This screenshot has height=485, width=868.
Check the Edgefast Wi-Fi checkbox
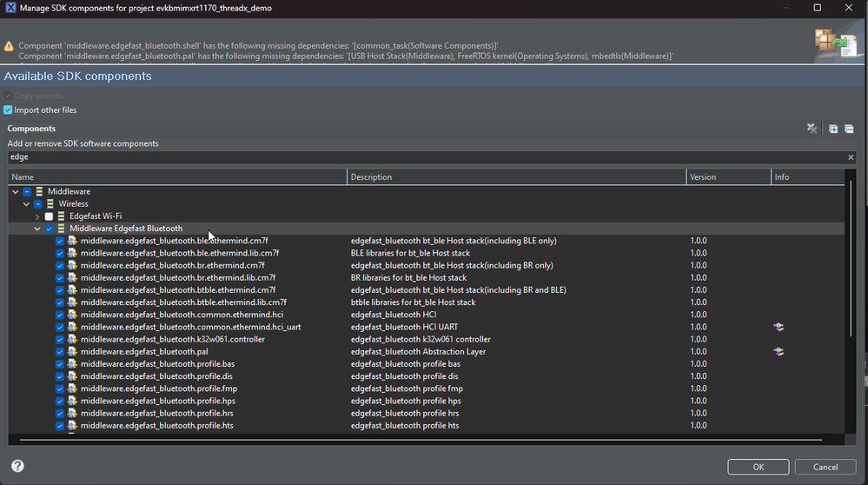coord(49,216)
